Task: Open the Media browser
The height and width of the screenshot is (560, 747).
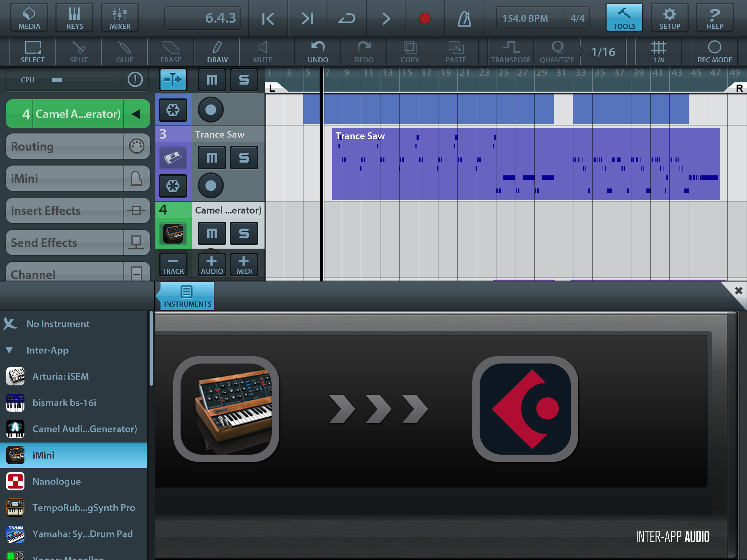Action: pos(29,17)
